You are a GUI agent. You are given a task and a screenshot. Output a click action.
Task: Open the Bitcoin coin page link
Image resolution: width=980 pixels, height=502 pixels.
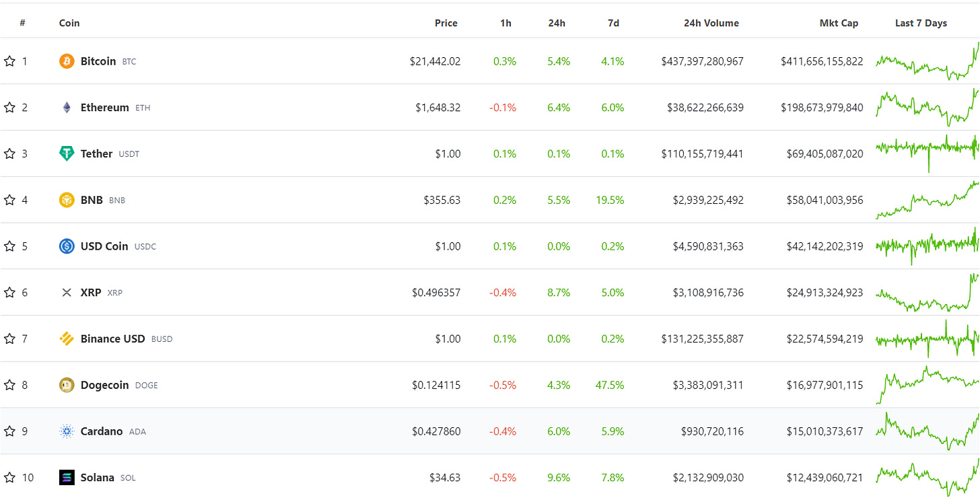[x=98, y=61]
